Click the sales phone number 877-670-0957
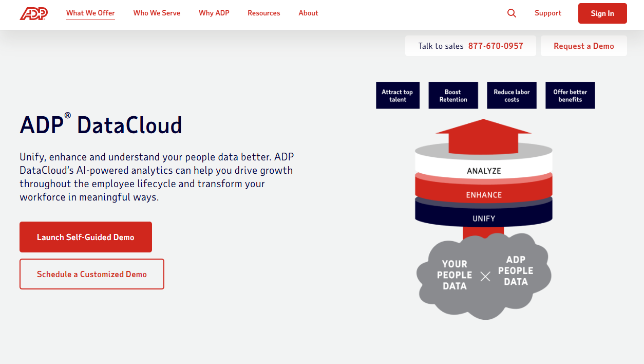644x364 pixels. [x=496, y=45]
